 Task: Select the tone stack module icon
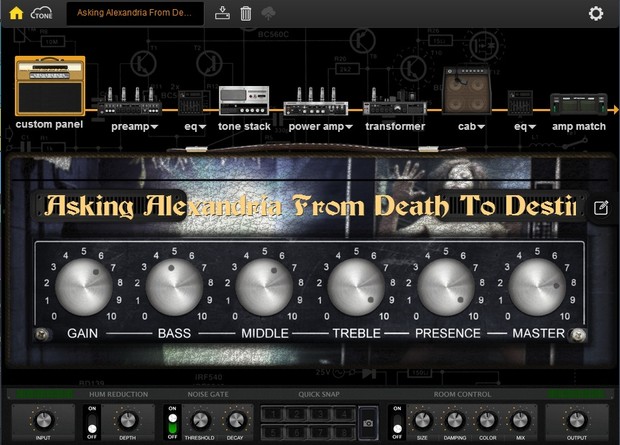point(244,100)
